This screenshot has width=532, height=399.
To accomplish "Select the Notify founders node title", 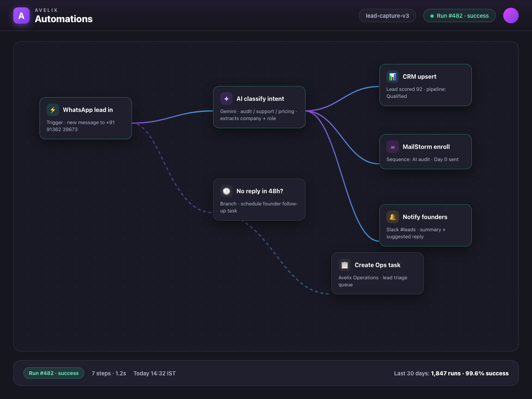I will tap(425, 217).
